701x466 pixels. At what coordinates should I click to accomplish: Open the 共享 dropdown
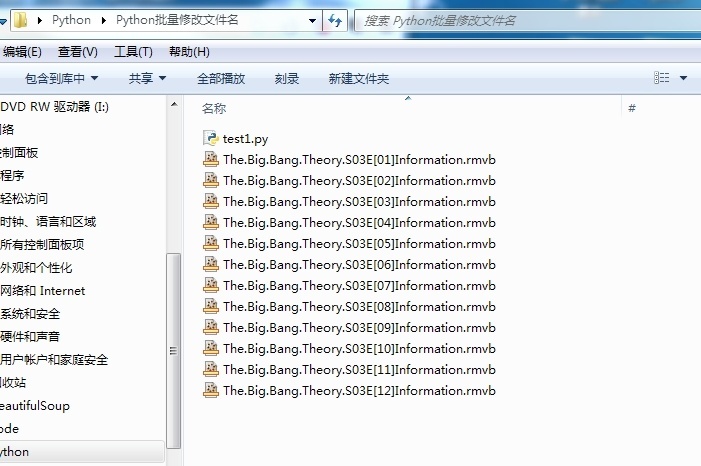pyautogui.click(x=147, y=78)
